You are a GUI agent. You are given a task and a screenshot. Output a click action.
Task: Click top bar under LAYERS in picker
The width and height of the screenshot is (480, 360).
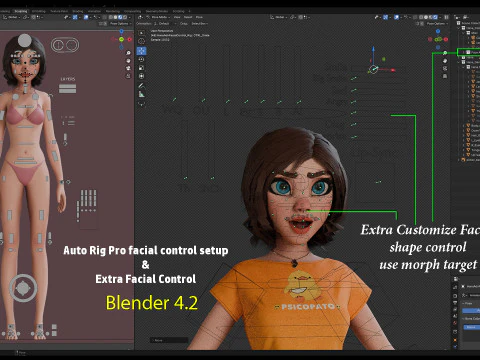point(67,86)
